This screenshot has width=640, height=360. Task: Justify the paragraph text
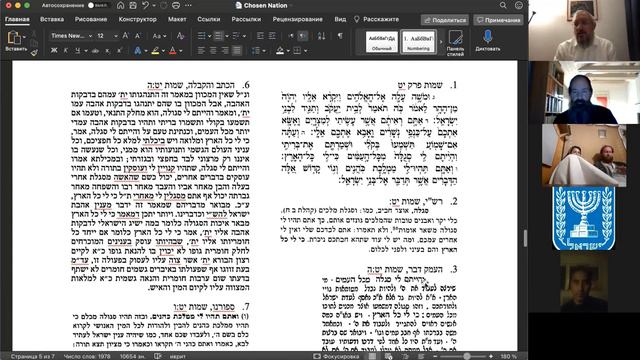237,51
